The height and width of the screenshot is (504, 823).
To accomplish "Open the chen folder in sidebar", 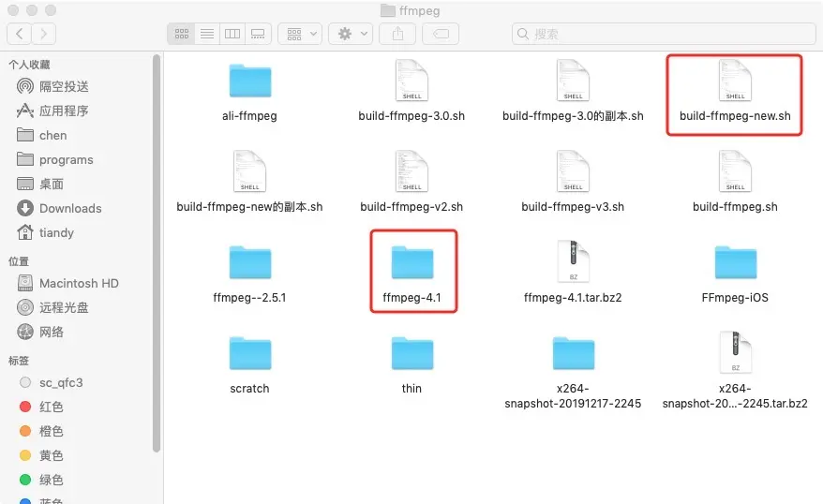I will [42, 135].
